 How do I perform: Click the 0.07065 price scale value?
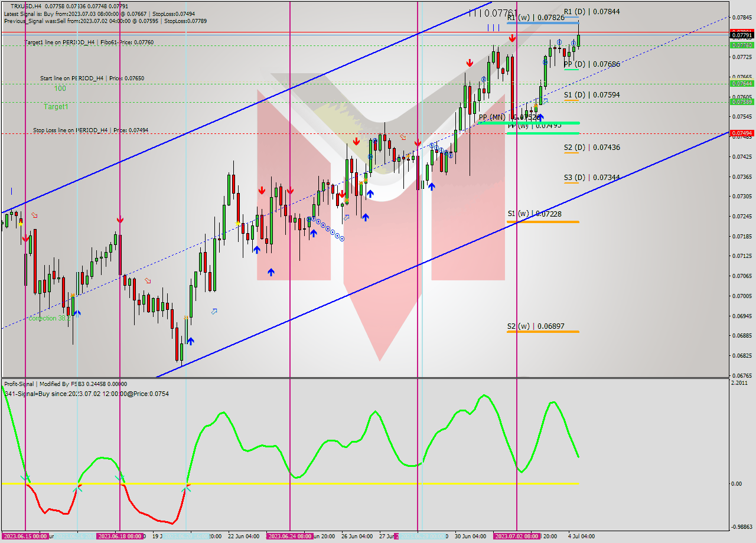point(742,276)
